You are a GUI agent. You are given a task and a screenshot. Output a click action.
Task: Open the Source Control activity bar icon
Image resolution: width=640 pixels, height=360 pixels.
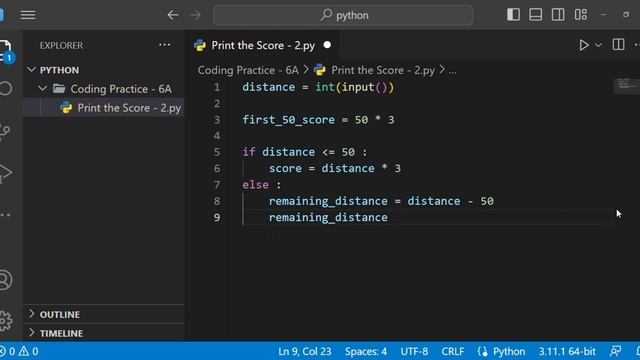tap(5, 131)
